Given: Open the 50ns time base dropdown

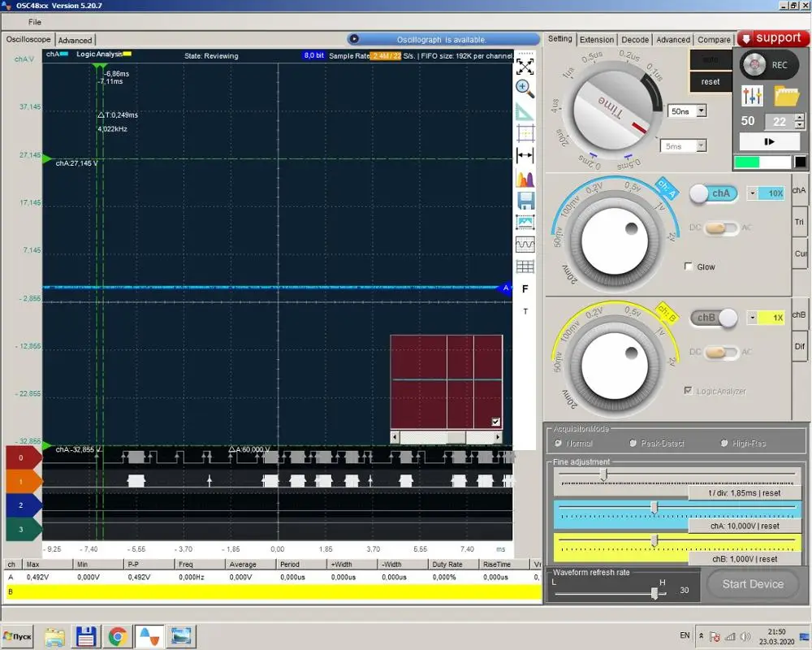Looking at the screenshot, I should 702,110.
